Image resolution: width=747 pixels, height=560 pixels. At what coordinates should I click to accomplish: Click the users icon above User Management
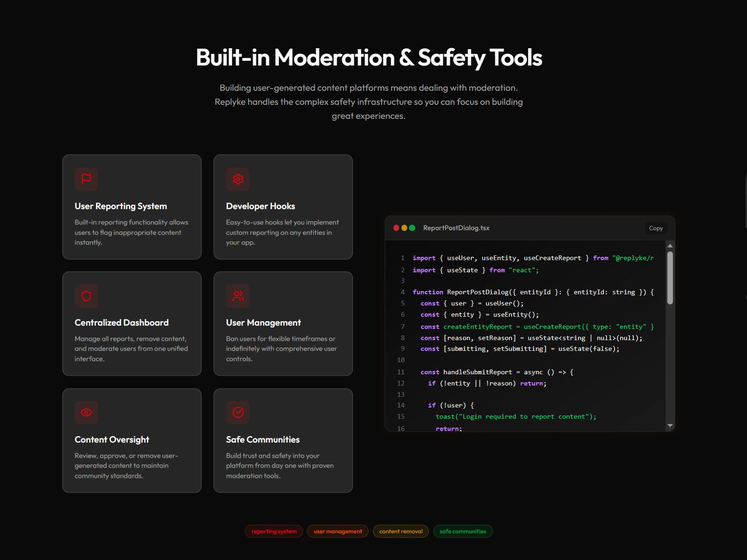click(x=238, y=296)
